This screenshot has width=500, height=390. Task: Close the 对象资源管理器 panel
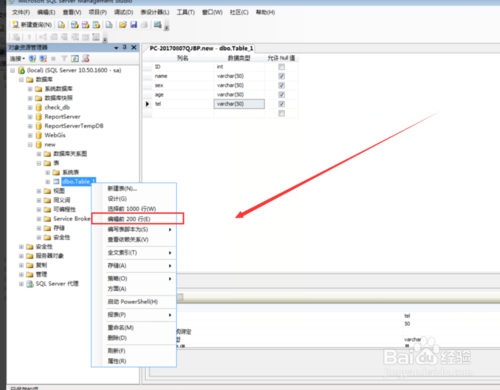pyautogui.click(x=134, y=47)
